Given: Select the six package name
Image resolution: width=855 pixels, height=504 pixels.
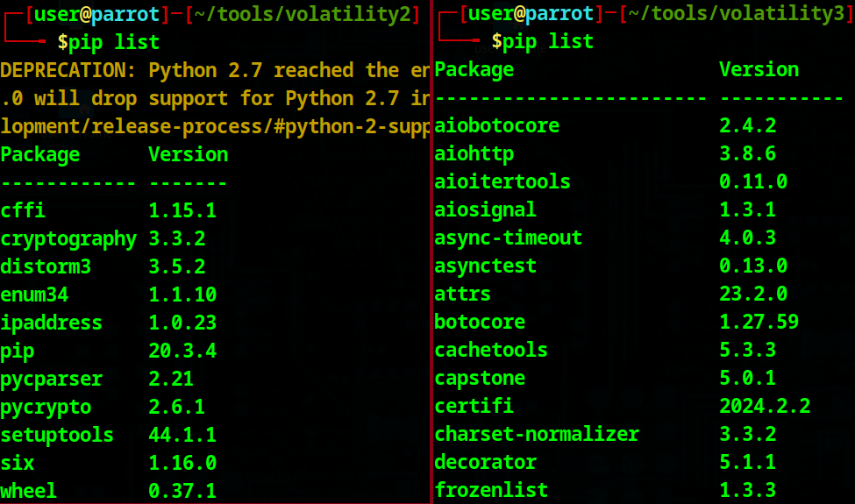Looking at the screenshot, I should click(18, 464).
